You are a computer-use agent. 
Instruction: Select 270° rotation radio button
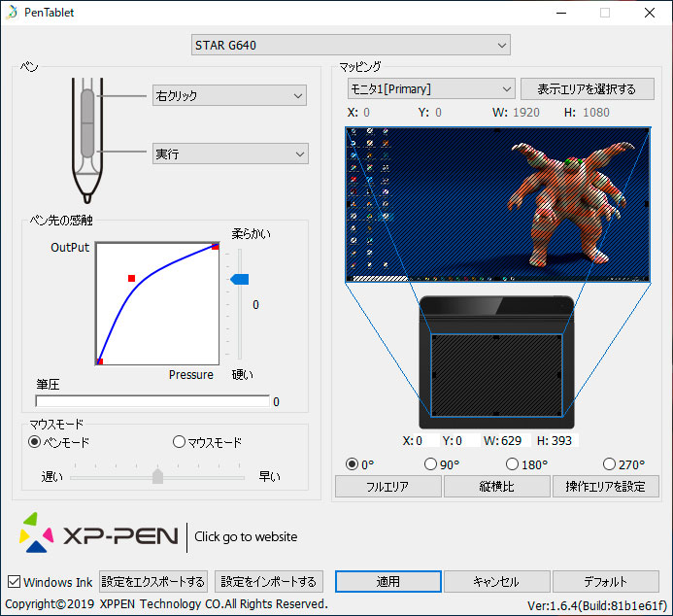point(609,464)
